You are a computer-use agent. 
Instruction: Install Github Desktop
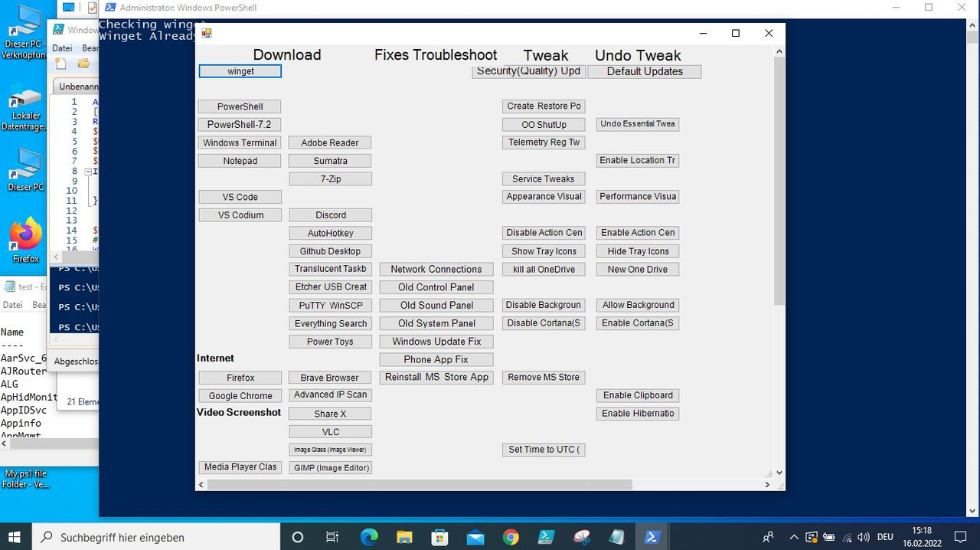click(330, 251)
